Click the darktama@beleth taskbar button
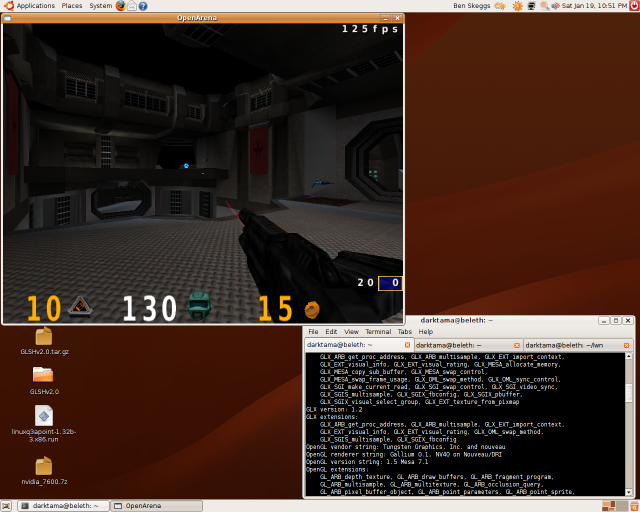 coord(62,505)
